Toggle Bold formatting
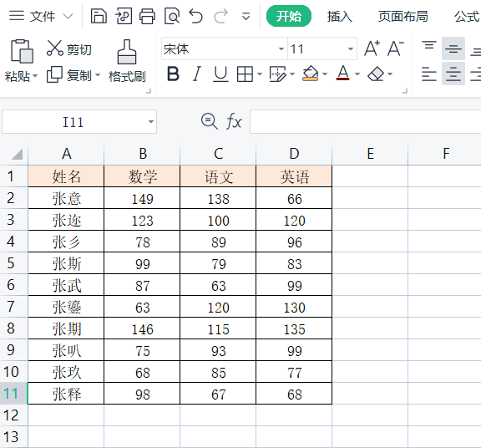This screenshot has width=481, height=448. [173, 74]
